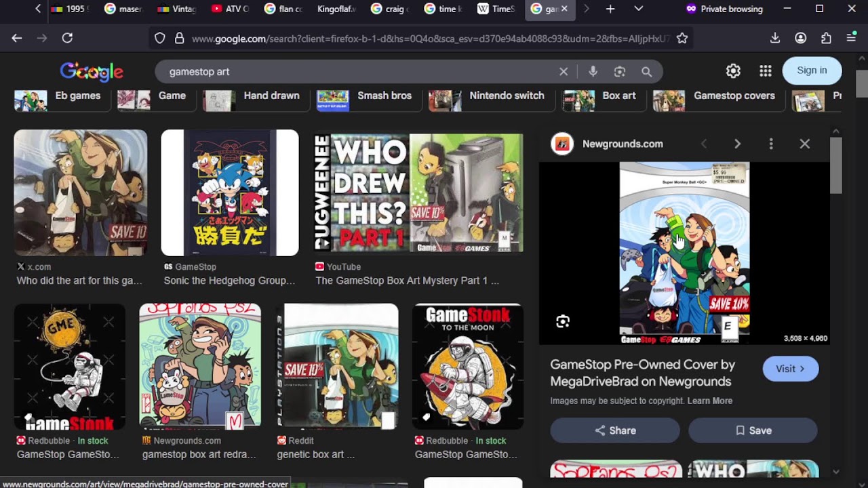Clear the search box with the X icon
The width and height of the screenshot is (868, 488).
564,71
